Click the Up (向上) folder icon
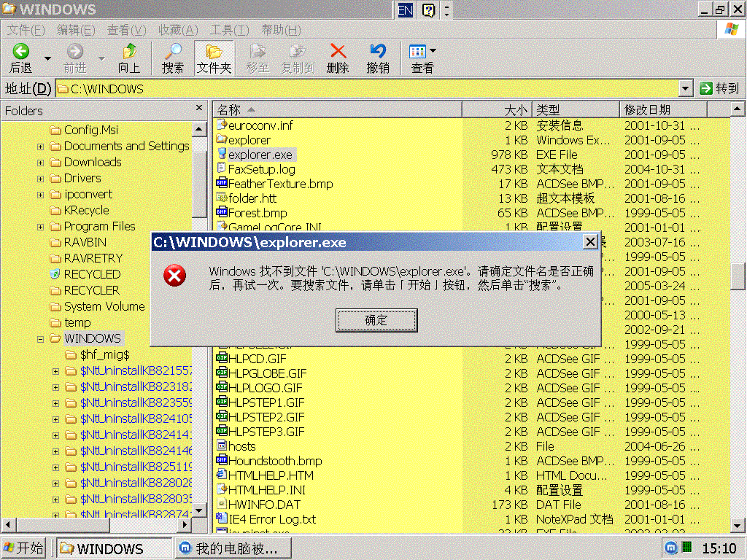 (129, 52)
